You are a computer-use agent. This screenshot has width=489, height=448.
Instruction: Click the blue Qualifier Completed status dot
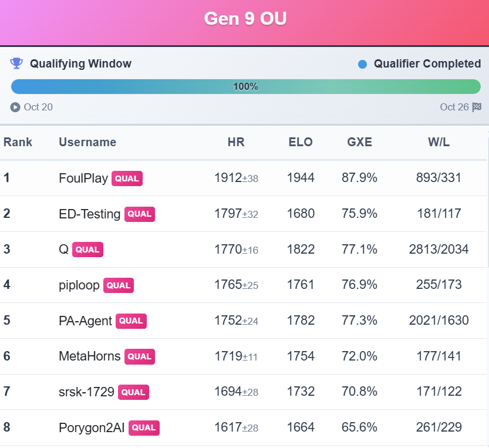tap(362, 64)
